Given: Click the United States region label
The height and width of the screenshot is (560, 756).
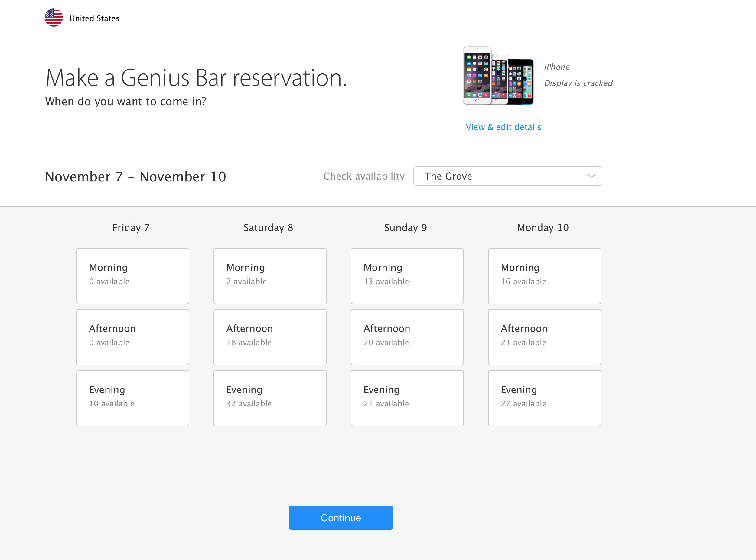Looking at the screenshot, I should [x=94, y=18].
